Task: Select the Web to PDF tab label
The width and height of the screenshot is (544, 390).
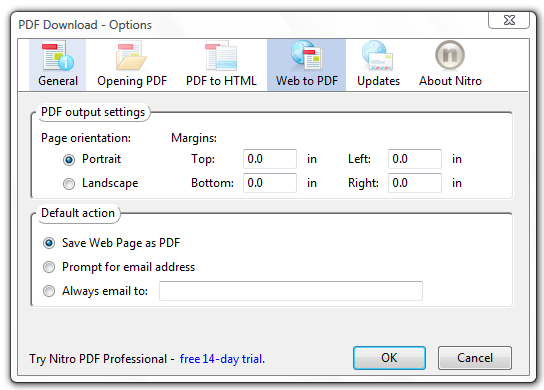Action: coord(307,81)
